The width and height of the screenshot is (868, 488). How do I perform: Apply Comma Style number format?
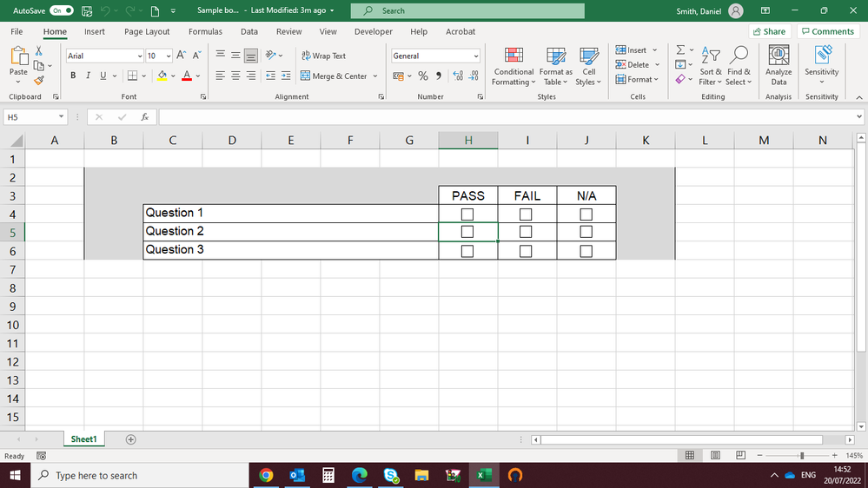tap(439, 76)
